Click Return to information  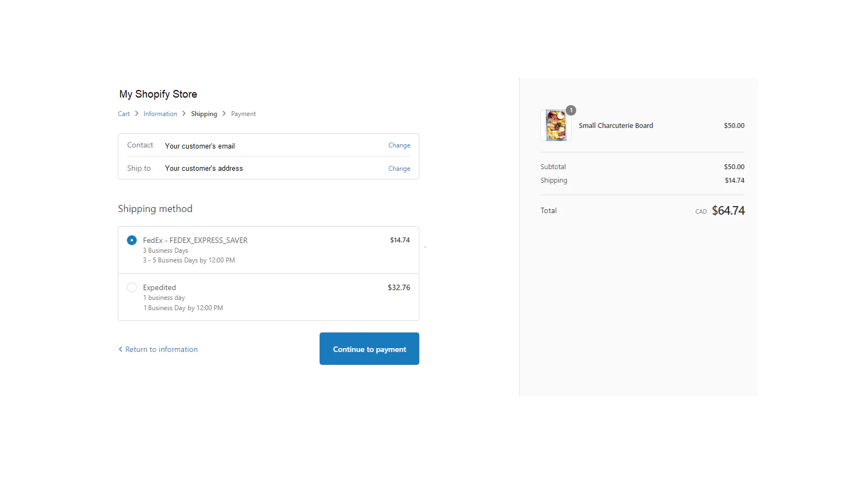click(x=161, y=349)
